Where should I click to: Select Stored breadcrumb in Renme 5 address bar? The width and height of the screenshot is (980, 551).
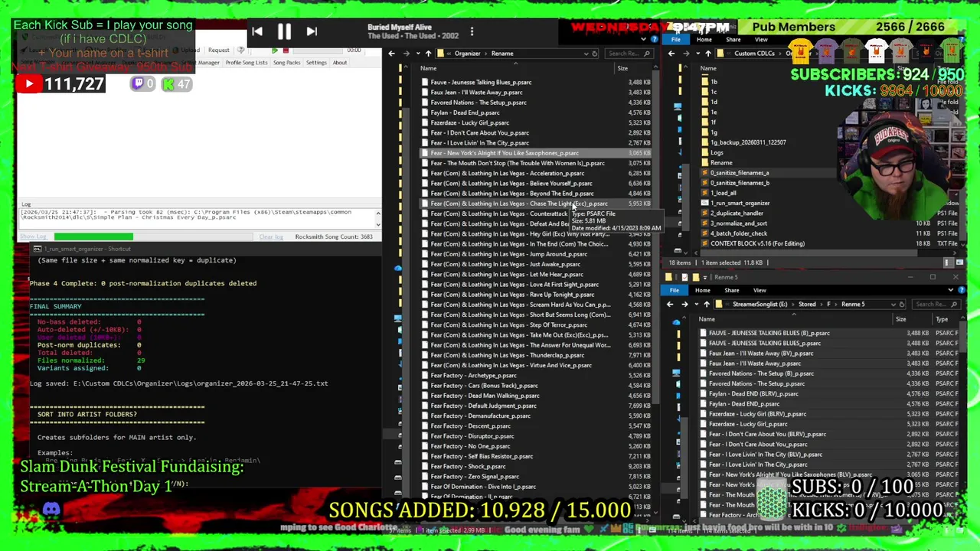tap(807, 305)
